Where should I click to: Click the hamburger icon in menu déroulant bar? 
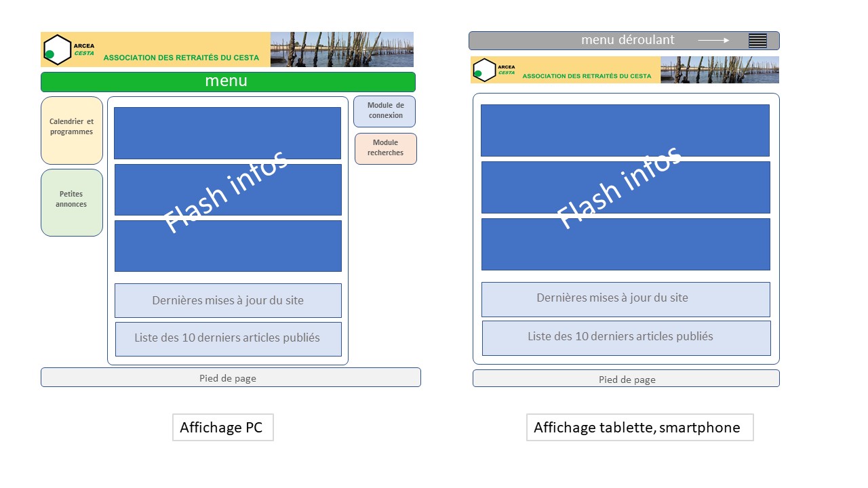click(x=757, y=41)
